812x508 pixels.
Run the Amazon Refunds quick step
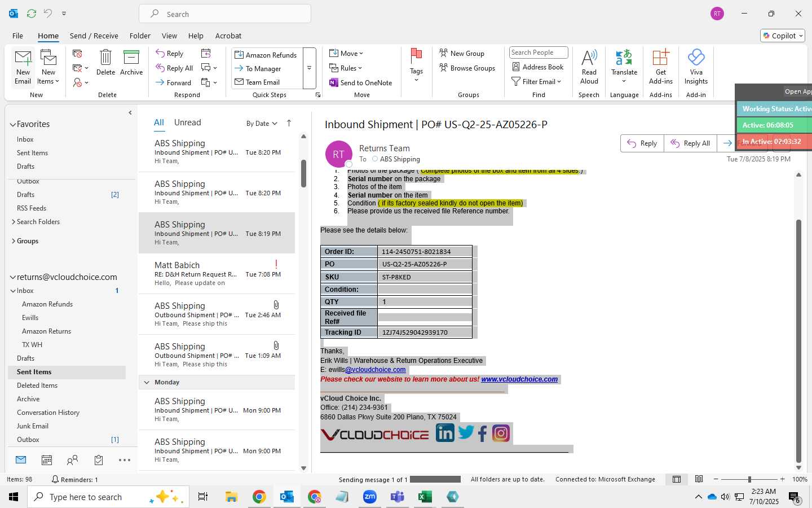[266, 55]
